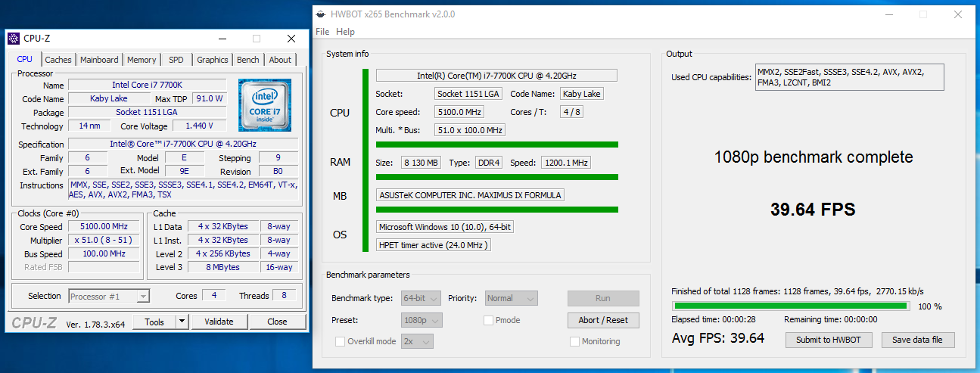
Task: Open the Graphics tab
Action: [x=213, y=60]
